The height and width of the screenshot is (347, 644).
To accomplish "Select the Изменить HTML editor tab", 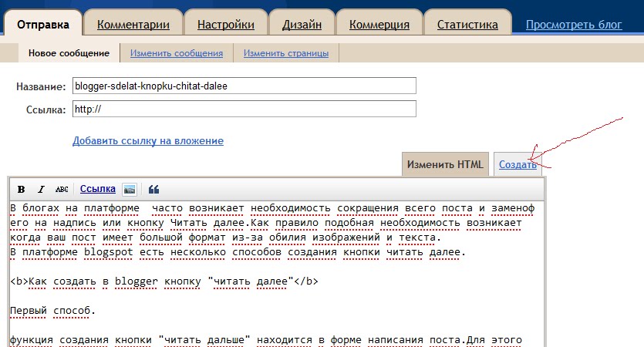I will click(x=445, y=164).
